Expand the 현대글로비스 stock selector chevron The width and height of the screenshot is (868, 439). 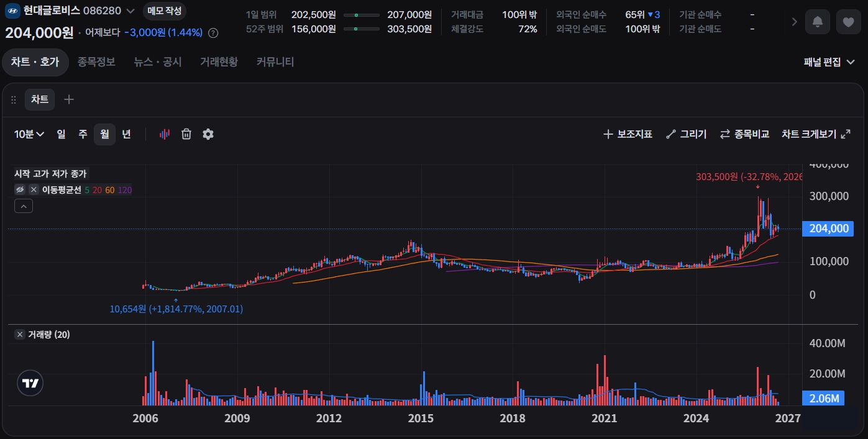click(130, 11)
